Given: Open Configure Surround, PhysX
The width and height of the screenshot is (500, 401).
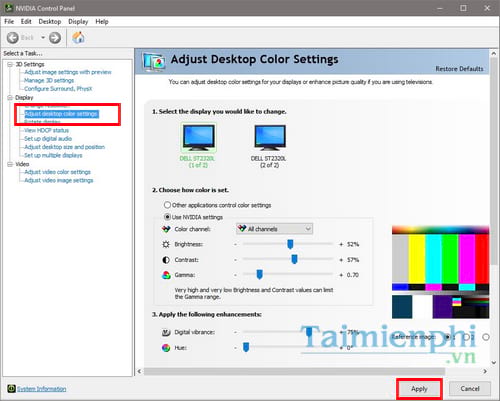Looking at the screenshot, I should (58, 89).
